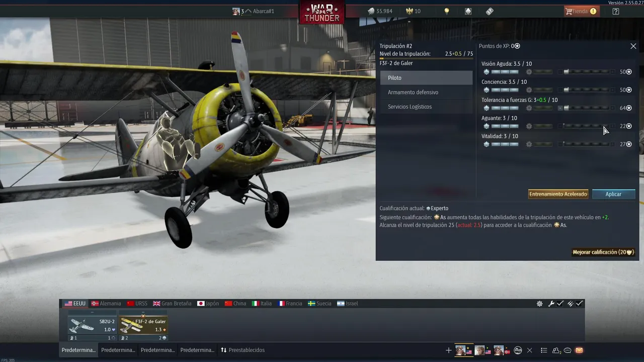The height and width of the screenshot is (362, 644).
Task: Select the second Predetermina... preset
Action: click(x=118, y=350)
